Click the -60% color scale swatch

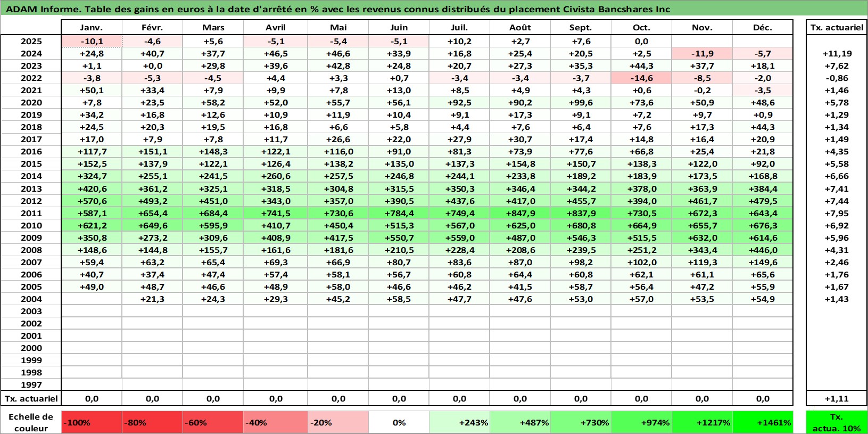[x=213, y=422]
